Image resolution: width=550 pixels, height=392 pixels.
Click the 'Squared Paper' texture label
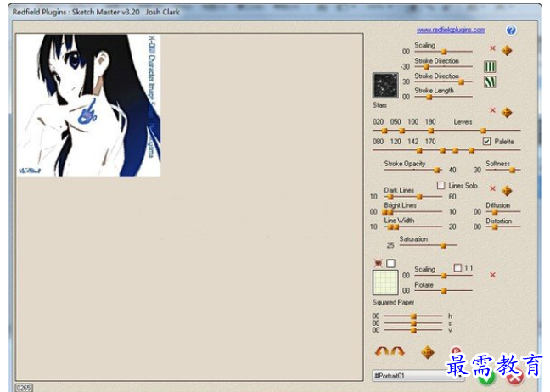[x=393, y=302]
